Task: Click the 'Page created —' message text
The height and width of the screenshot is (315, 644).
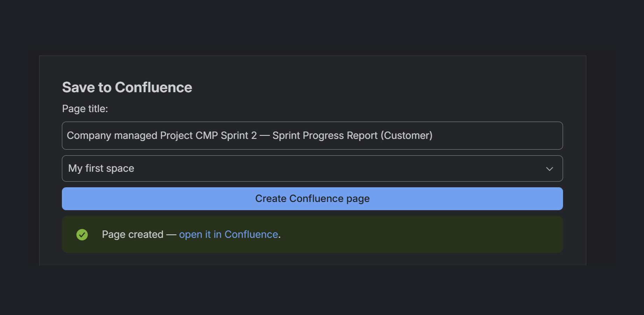Action: coord(139,234)
